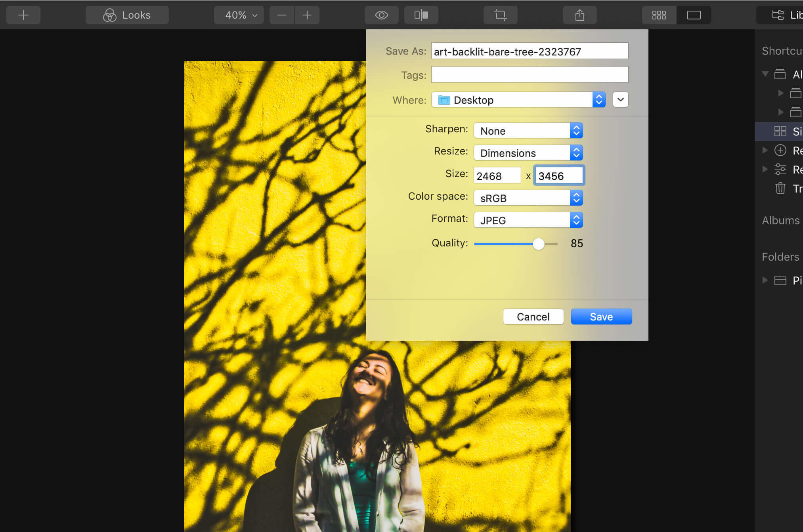This screenshot has width=803, height=532.
Task: Click the eye icon to preview original
Action: [381, 15]
